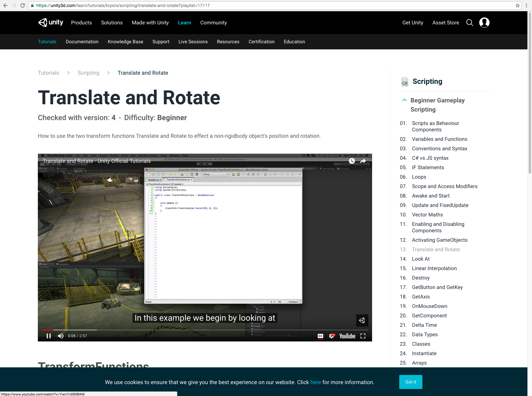532x396 pixels.
Task: Open lesson Conventions and Syntax
Action: click(x=440, y=148)
